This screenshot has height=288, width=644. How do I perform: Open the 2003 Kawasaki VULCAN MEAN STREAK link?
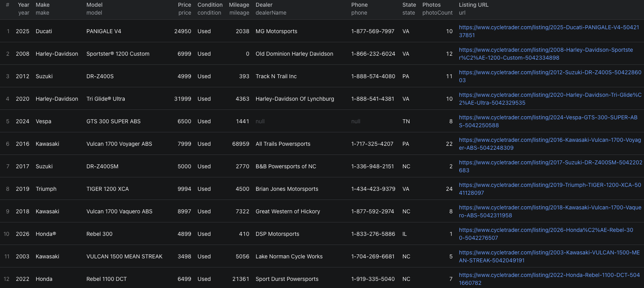(x=549, y=256)
